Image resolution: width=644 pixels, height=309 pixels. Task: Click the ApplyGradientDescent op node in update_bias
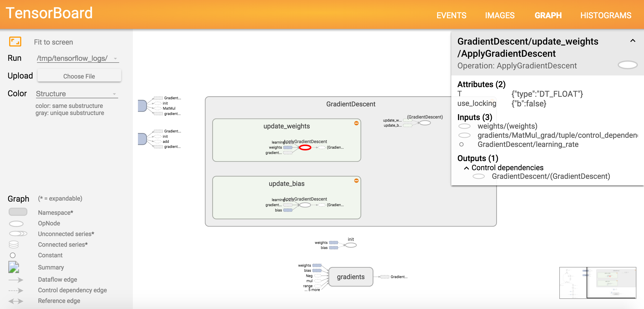(305, 205)
